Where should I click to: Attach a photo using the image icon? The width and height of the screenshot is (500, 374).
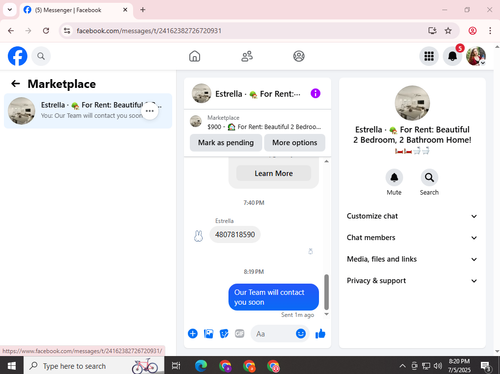(208, 333)
